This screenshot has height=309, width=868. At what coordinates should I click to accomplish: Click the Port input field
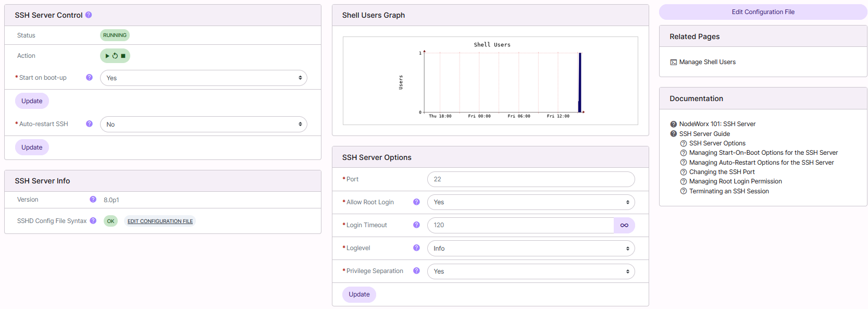pyautogui.click(x=531, y=179)
